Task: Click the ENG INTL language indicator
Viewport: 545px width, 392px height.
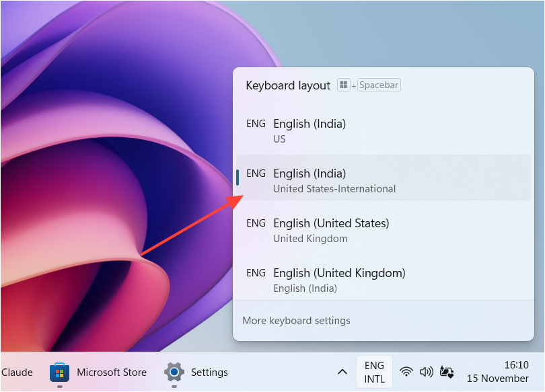Action: click(x=374, y=371)
